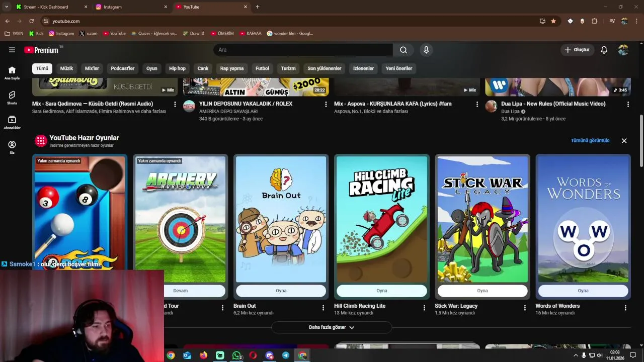Dismiss the YouTube Hazır Oyunlar shelf
644x362 pixels.
click(x=624, y=141)
